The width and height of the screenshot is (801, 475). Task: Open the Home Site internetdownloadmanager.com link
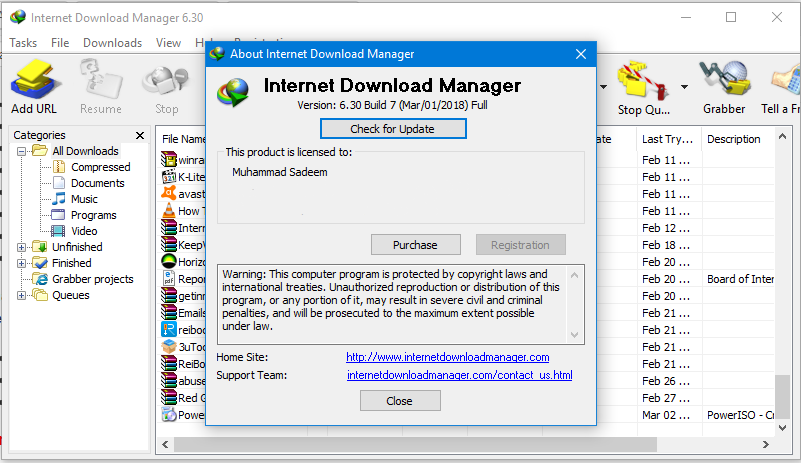click(447, 357)
